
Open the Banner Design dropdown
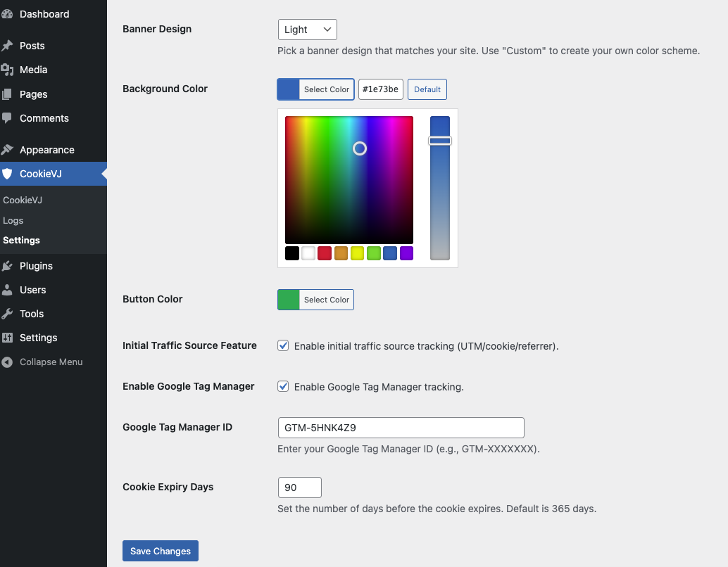307,30
